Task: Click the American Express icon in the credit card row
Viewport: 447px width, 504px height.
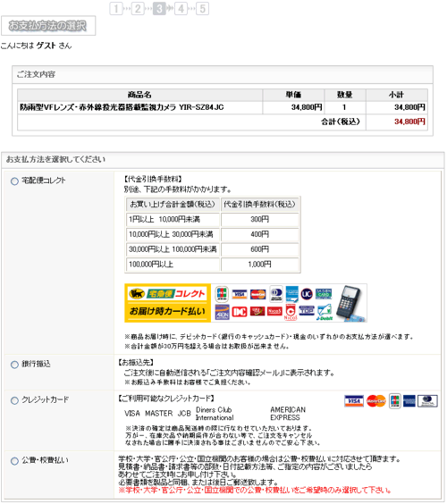Action: (x=409, y=401)
